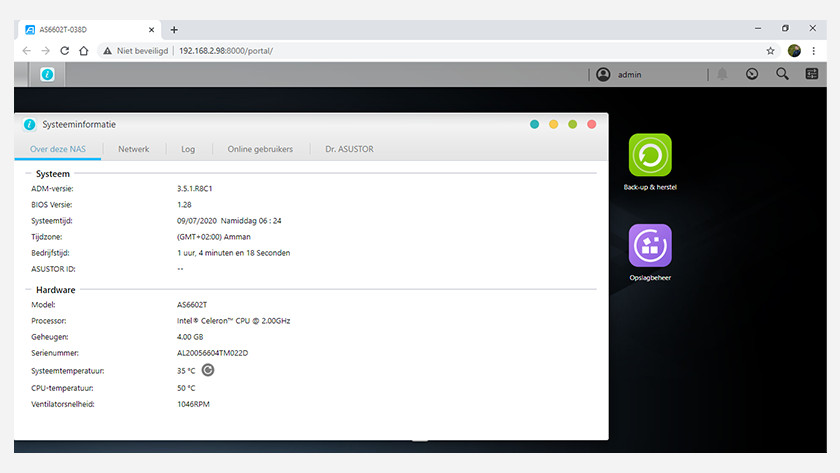This screenshot has height=473, width=840.
Task: Open the Dr. ASUSTOR tab
Action: point(349,149)
